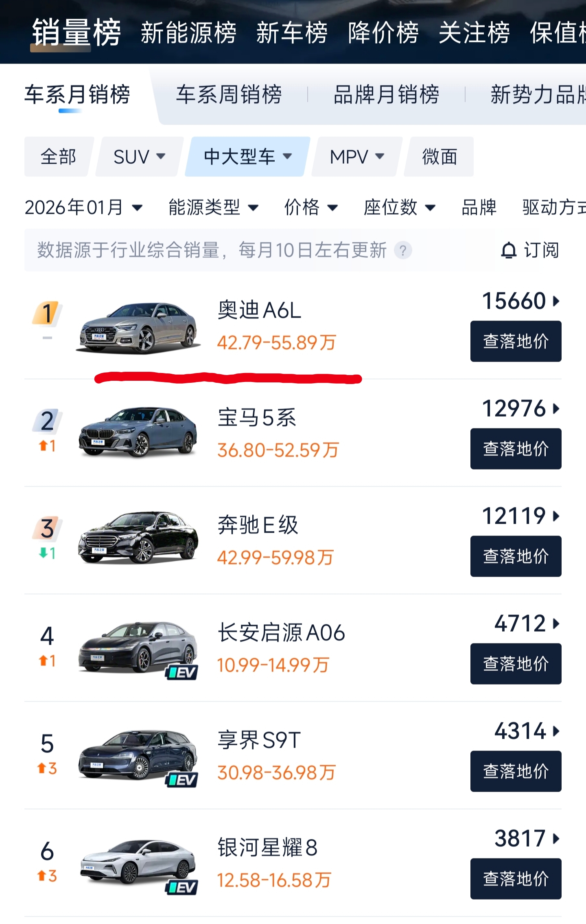Click the help question mark icon
The height and width of the screenshot is (924, 586).
[403, 250]
